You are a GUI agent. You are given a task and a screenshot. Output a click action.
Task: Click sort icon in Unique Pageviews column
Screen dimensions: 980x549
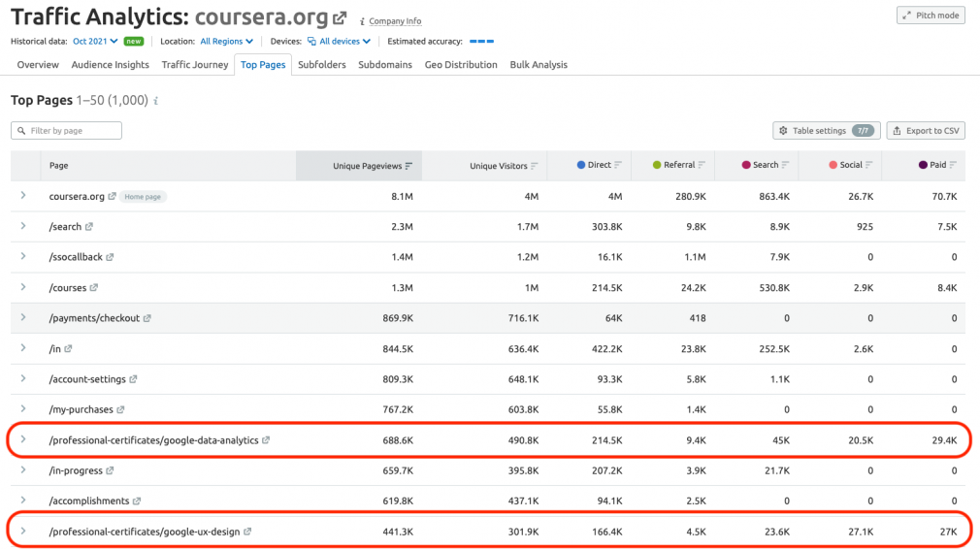coord(408,166)
